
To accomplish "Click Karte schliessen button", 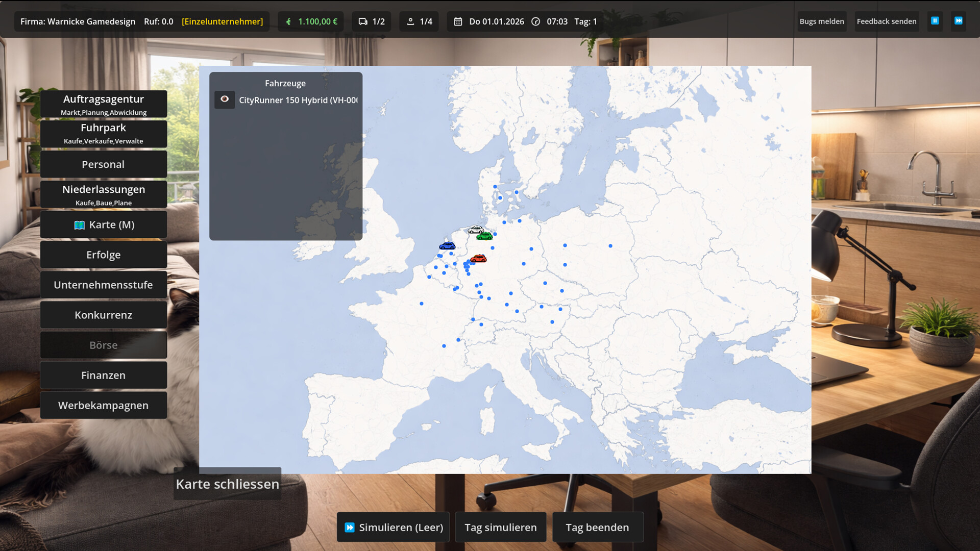I will pyautogui.click(x=227, y=484).
